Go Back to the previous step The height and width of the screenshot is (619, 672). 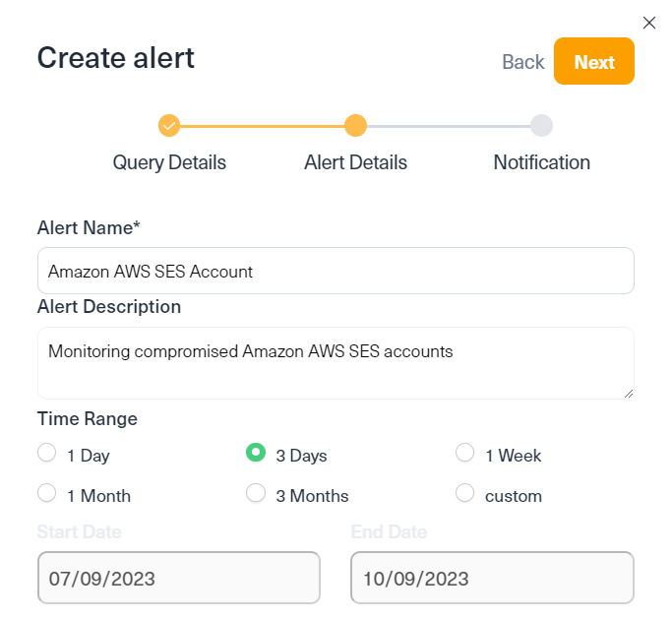(523, 62)
